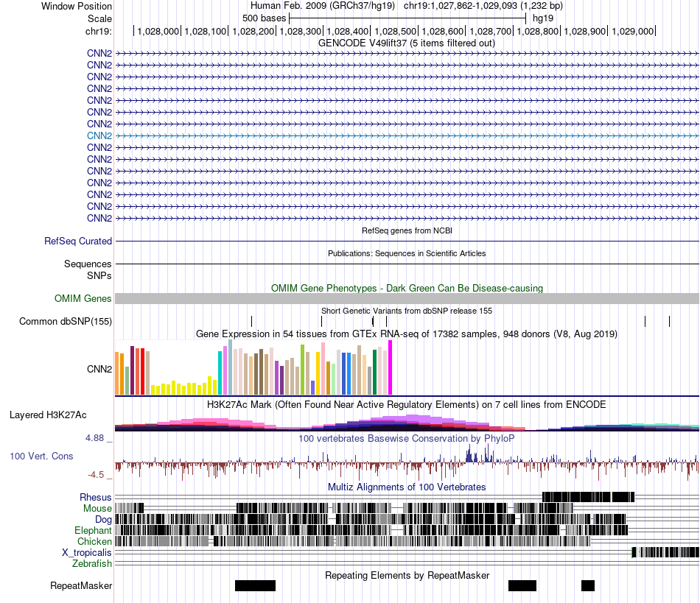This screenshot has width=700, height=603.
Task: Click the Layered H3K27Ac label
Action: click(48, 415)
